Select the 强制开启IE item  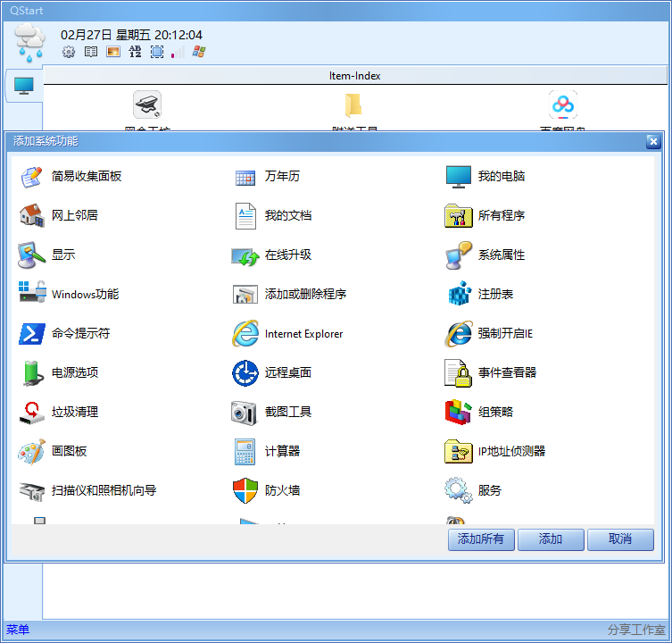489,333
